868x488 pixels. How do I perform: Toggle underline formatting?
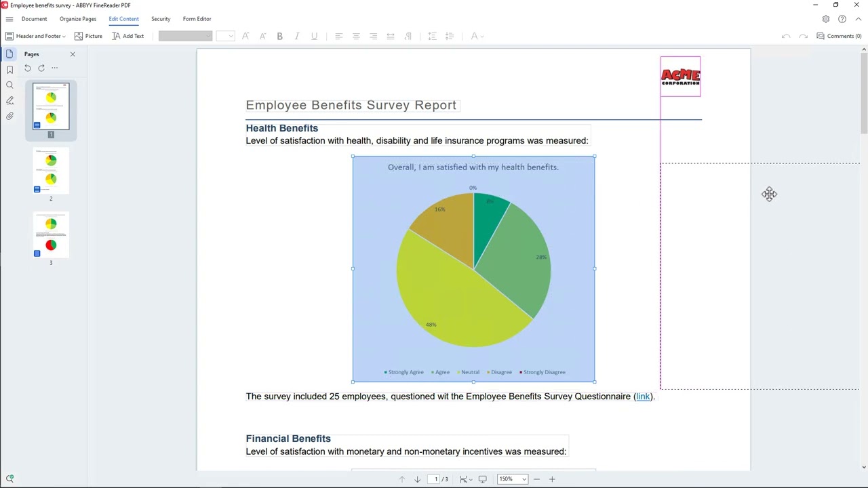point(314,36)
